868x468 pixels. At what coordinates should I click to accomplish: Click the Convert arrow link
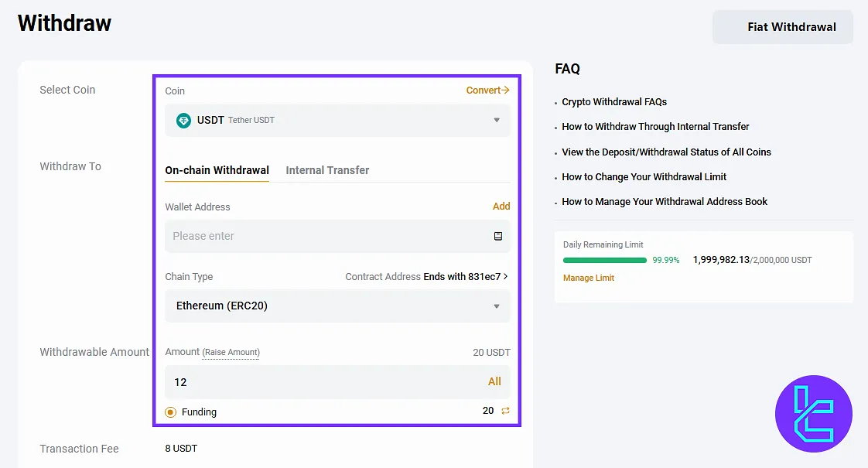[487, 91]
